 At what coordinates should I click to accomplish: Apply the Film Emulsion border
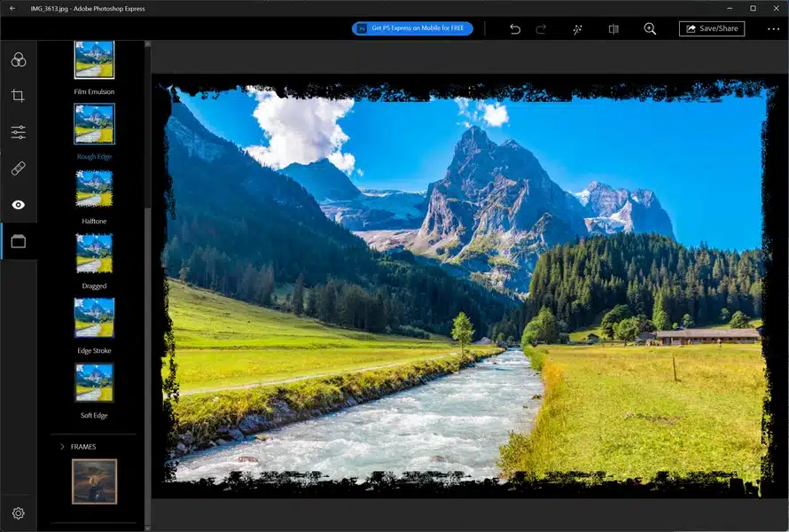point(94,59)
